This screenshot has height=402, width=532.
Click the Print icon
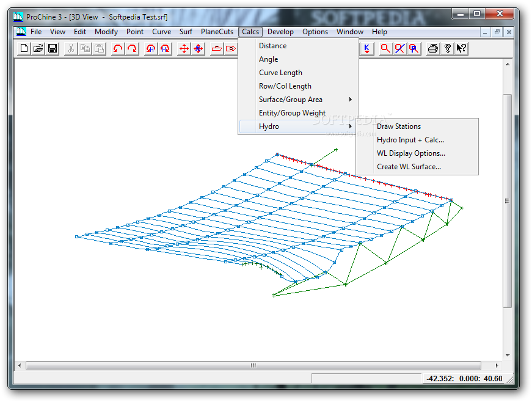point(432,48)
